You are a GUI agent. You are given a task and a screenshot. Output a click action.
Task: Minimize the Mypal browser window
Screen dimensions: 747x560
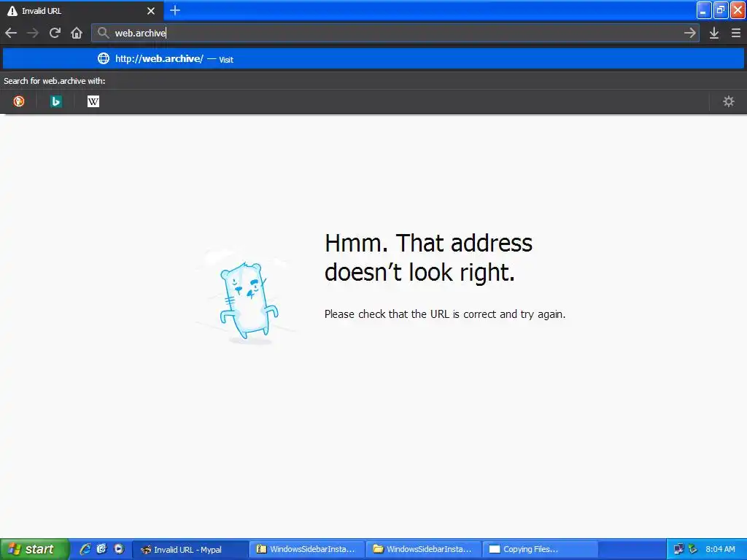704,10
